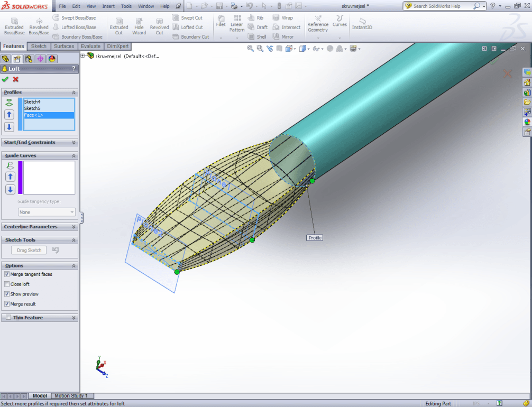Viewport: 532px width, 407px height.
Task: Select the Draft tool
Action: tap(258, 27)
